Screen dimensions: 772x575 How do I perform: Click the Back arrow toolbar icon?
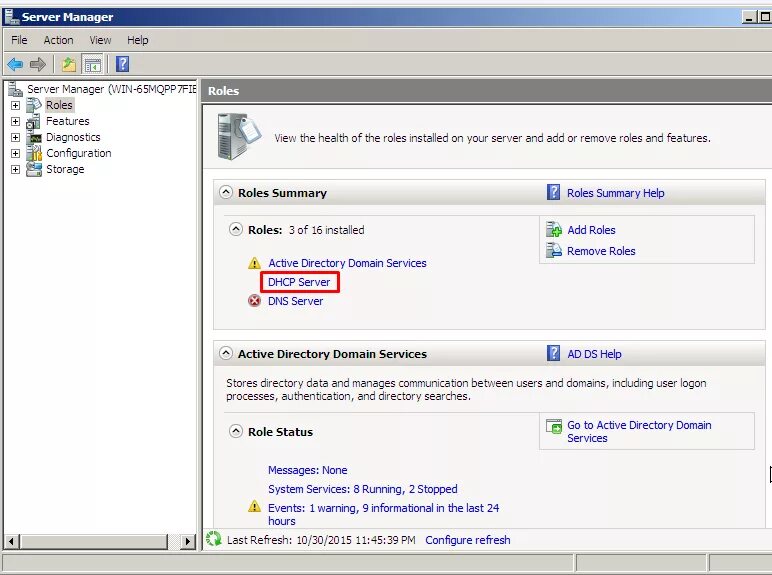pyautogui.click(x=15, y=64)
